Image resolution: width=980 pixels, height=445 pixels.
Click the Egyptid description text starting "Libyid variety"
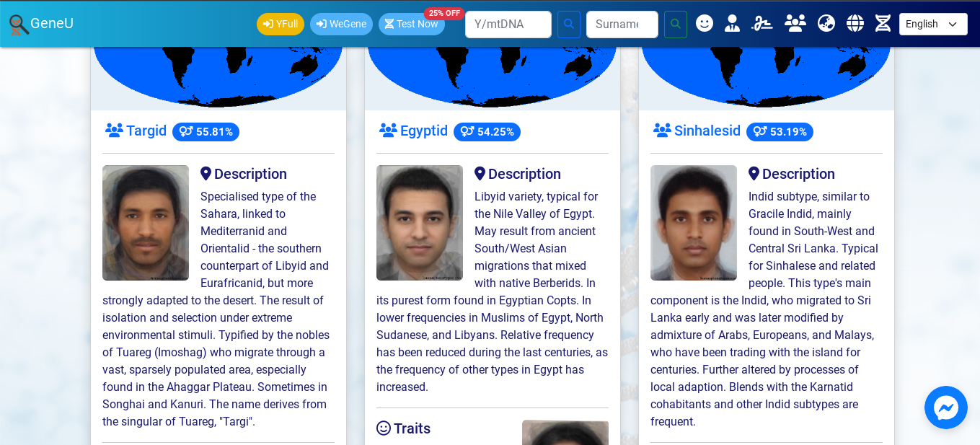[493, 291]
